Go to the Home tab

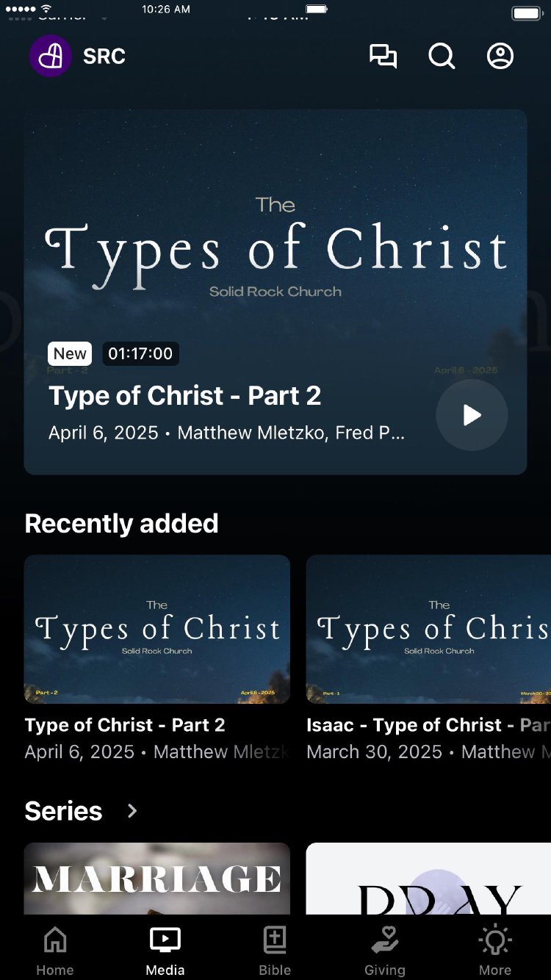coord(55,951)
